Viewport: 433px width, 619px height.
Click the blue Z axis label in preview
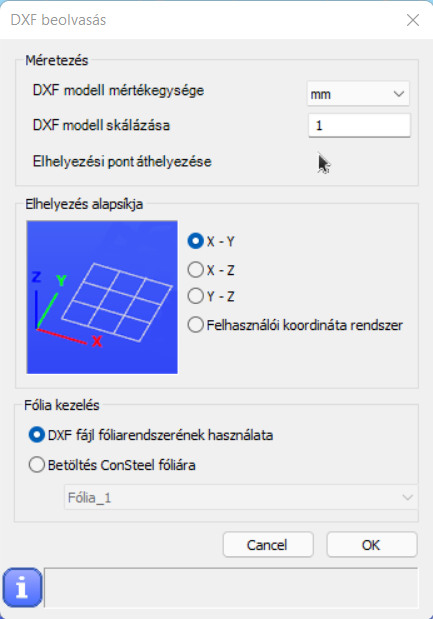coord(36,276)
